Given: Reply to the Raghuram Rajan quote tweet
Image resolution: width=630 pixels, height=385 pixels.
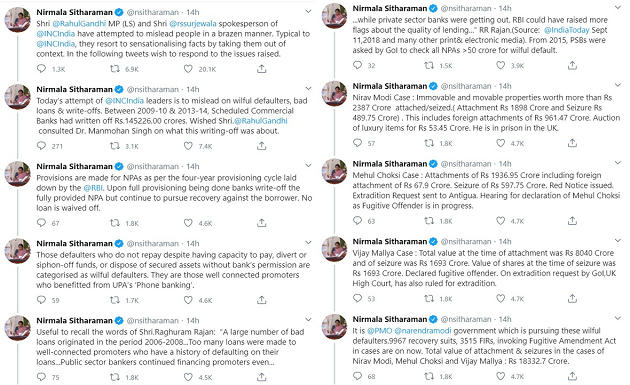Looking at the screenshot, I should coord(41,377).
